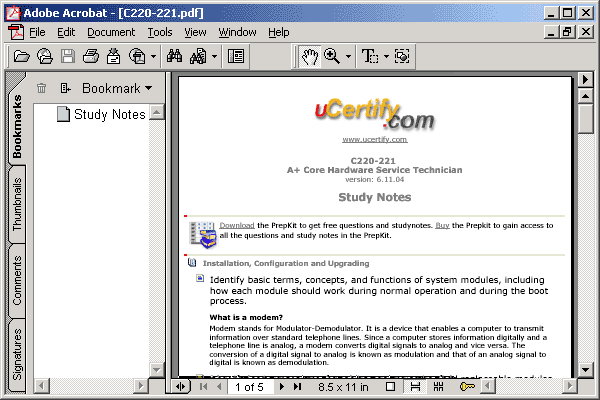
Task: Click the bookmarks panel scroll right arrow
Action: [x=141, y=385]
